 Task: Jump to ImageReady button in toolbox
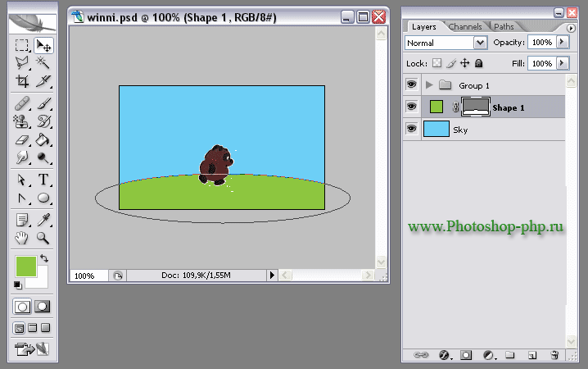pos(32,348)
